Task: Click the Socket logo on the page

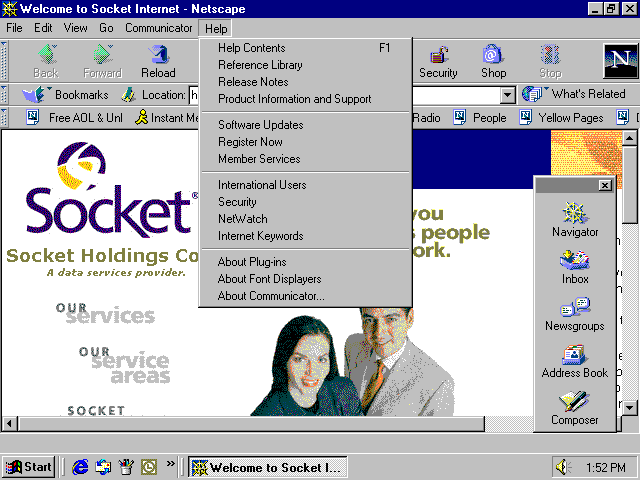Action: coord(111,190)
